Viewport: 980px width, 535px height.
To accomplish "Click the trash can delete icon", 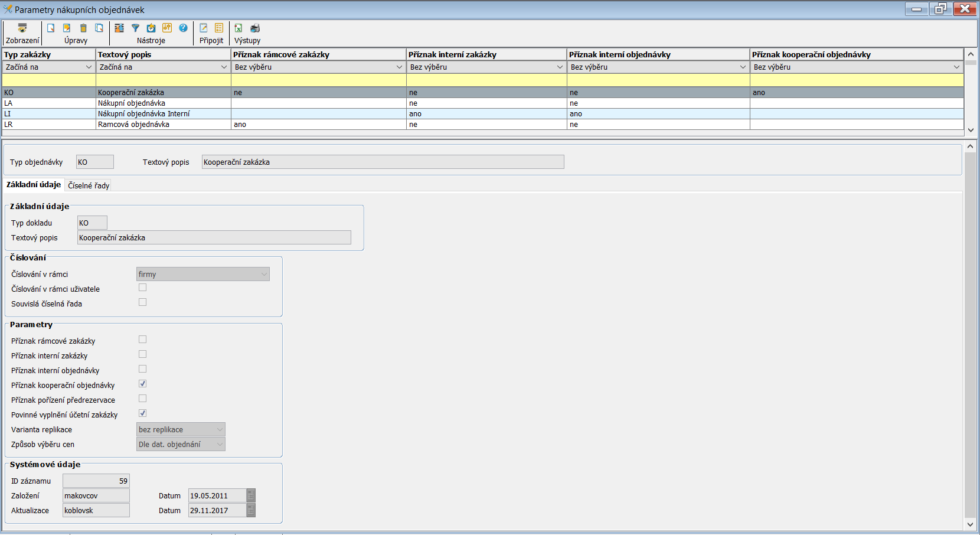I will tap(83, 28).
